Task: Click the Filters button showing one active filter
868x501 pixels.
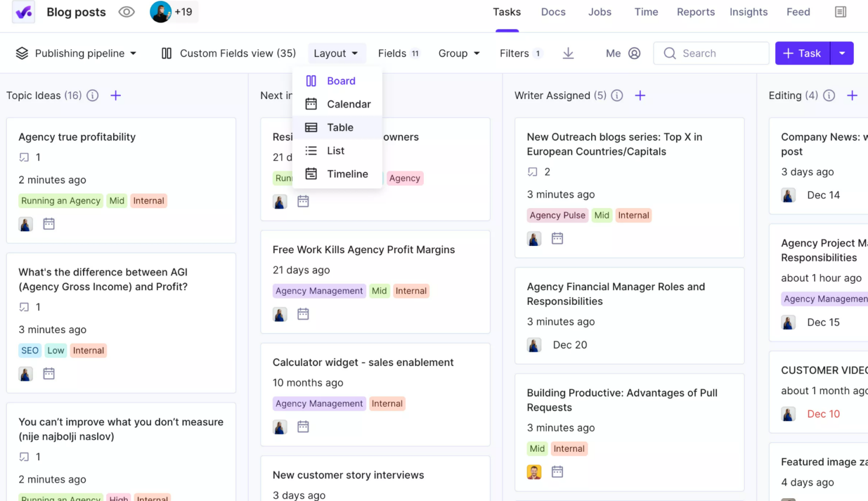Action: click(x=520, y=53)
